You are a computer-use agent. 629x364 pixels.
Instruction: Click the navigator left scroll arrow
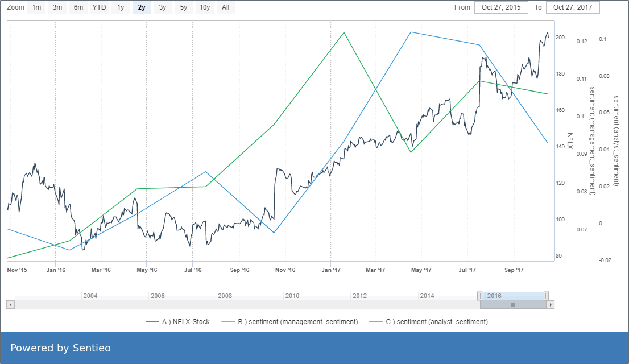click(11, 305)
